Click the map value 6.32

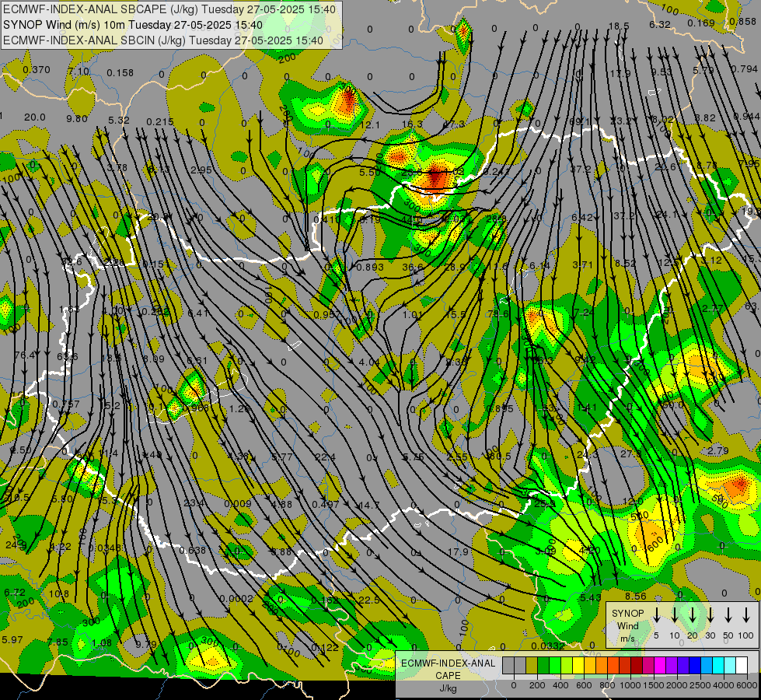[x=660, y=24]
